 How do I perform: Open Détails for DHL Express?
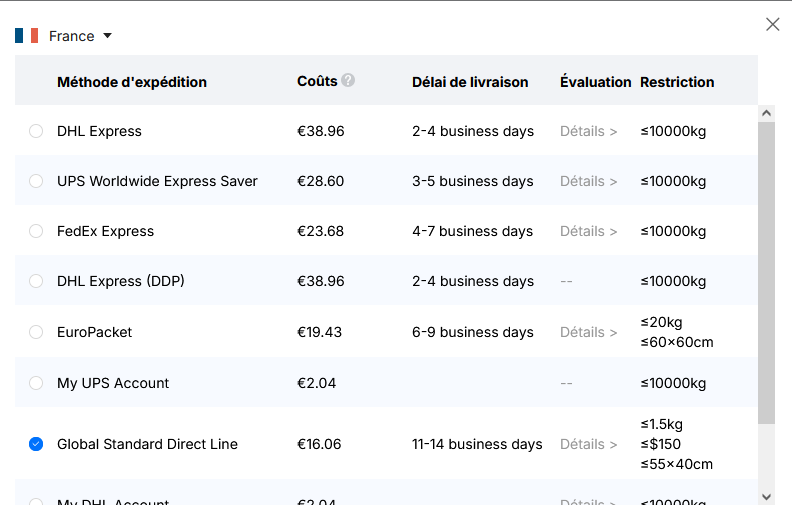click(x=588, y=131)
